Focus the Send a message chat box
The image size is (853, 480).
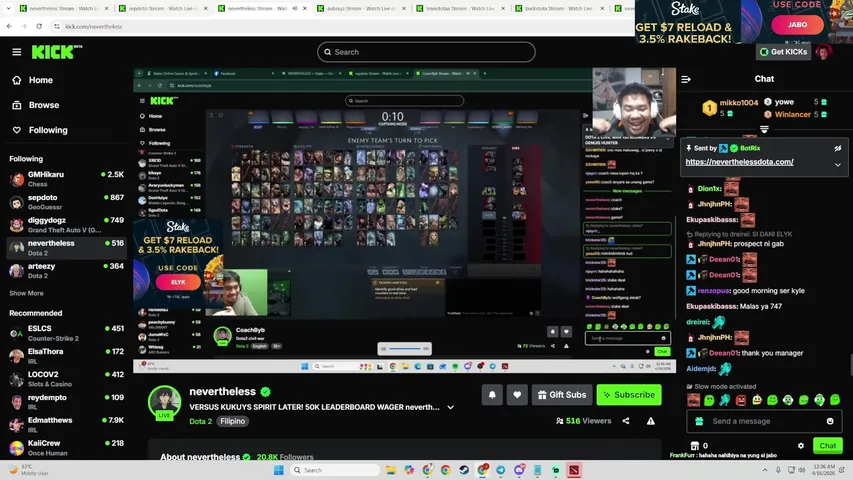[764, 421]
